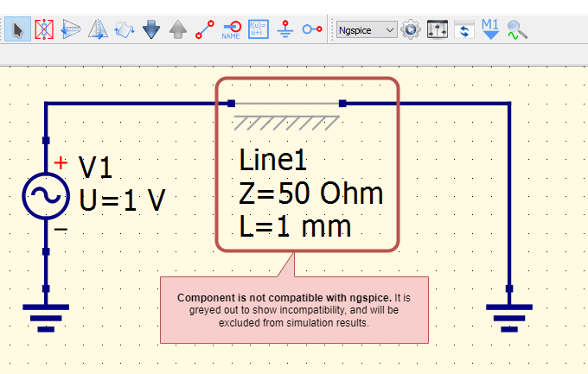Click the transmission line's right port node

click(x=342, y=104)
